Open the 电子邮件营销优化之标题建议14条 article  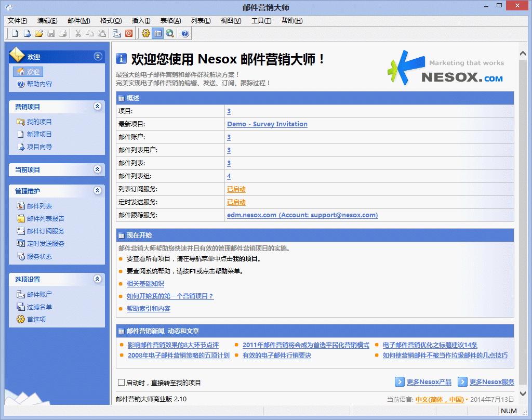tap(430, 345)
